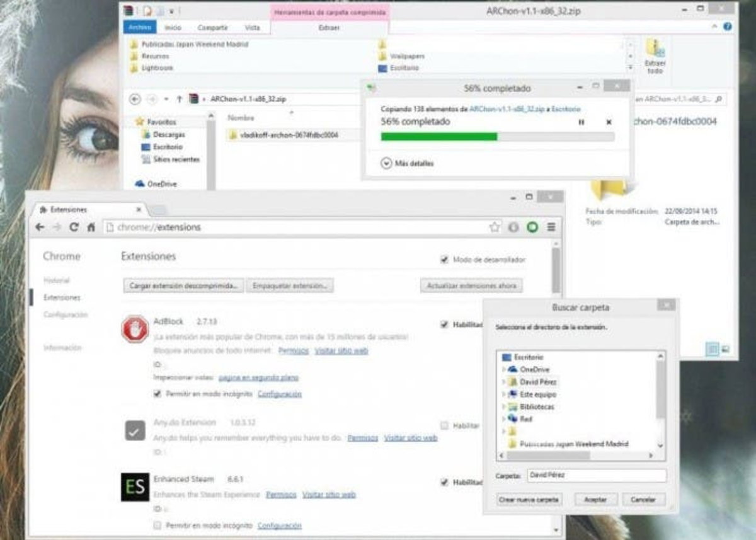Expand Este equipo folder node

(503, 394)
